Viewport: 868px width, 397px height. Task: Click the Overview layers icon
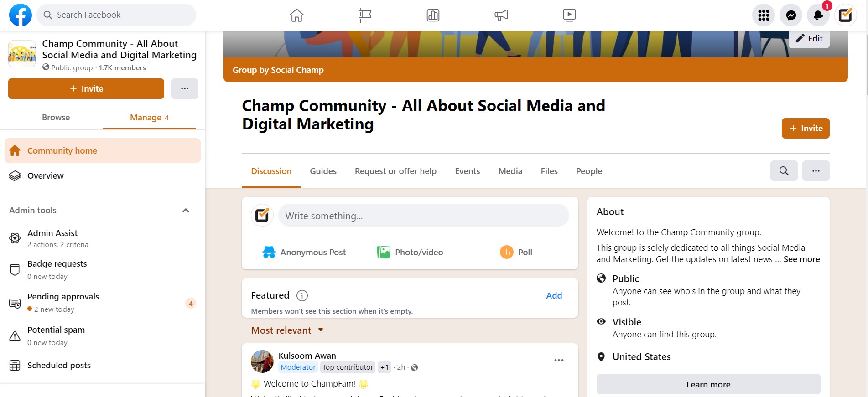tap(15, 176)
